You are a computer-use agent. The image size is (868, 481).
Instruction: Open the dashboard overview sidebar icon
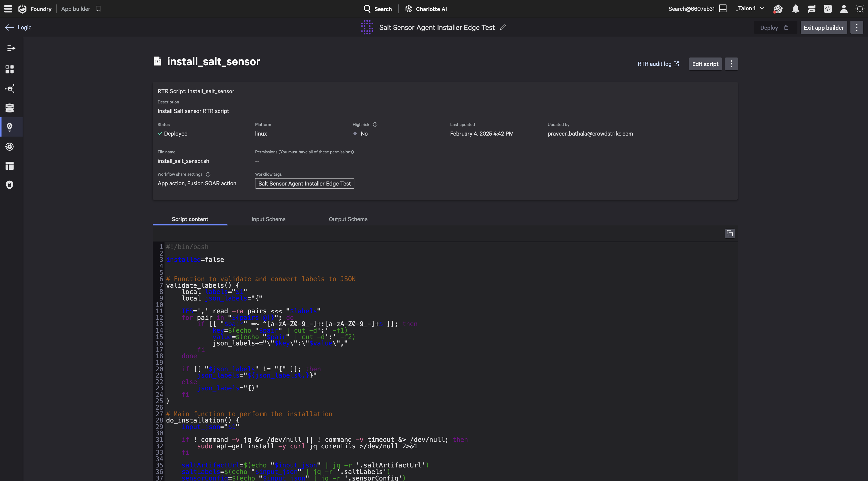[x=10, y=69]
